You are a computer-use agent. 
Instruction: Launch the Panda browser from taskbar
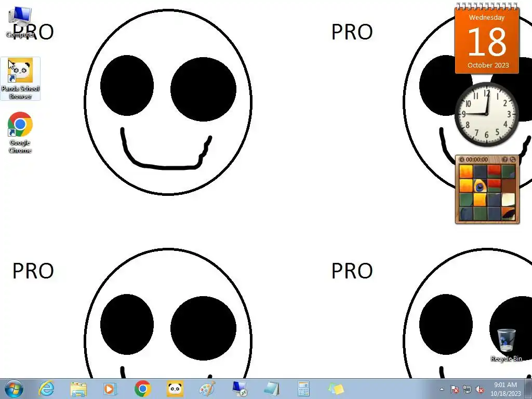click(175, 389)
